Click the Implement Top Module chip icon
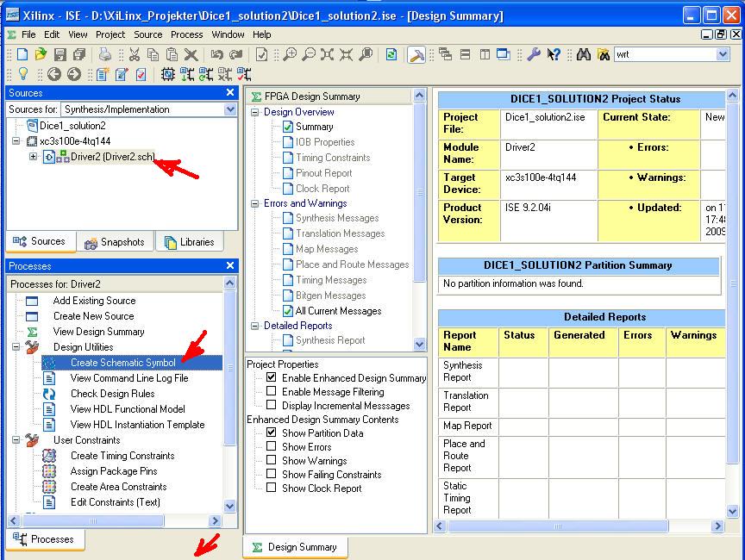 coord(168,74)
